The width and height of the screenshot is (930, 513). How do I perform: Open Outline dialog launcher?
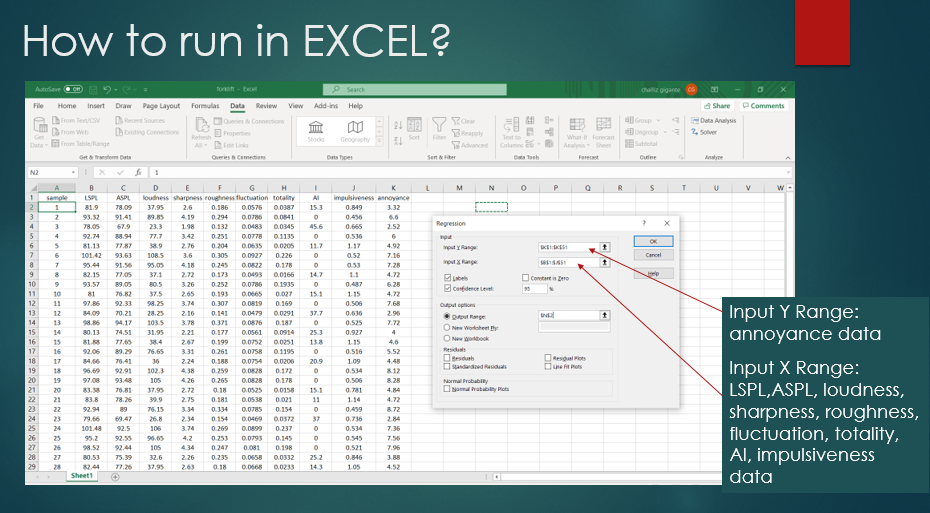[x=681, y=158]
